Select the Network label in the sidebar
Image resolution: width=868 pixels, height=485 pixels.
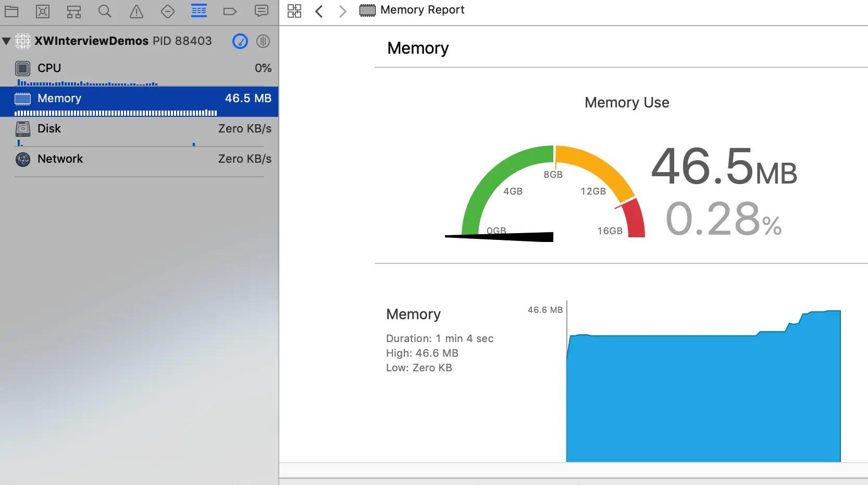pos(60,159)
